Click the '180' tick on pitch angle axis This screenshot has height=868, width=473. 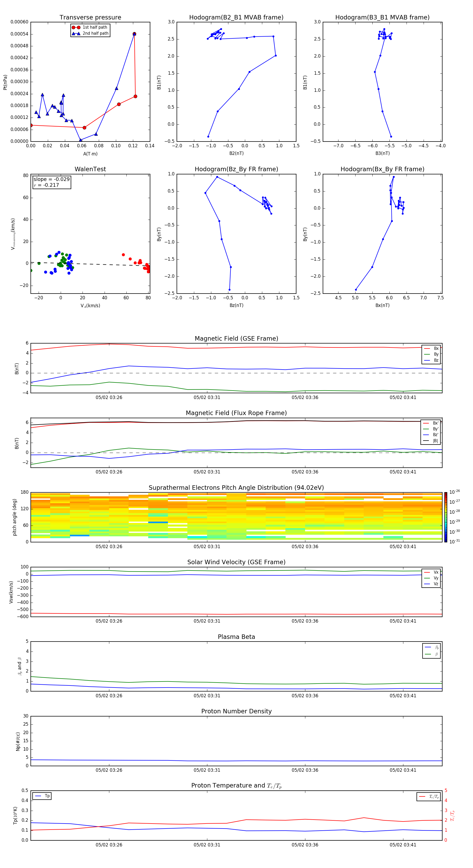(x=25, y=492)
